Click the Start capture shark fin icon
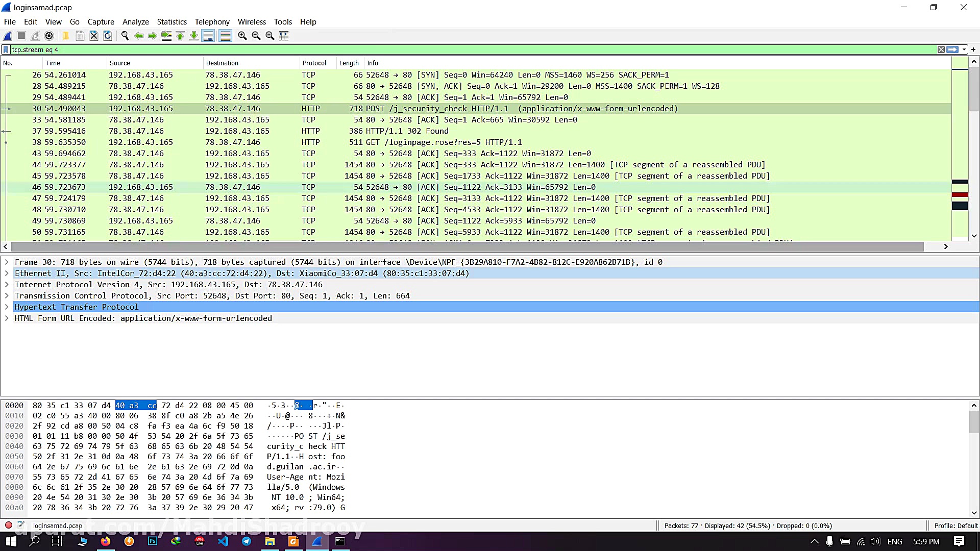This screenshot has height=551, width=980. pyautogui.click(x=8, y=36)
